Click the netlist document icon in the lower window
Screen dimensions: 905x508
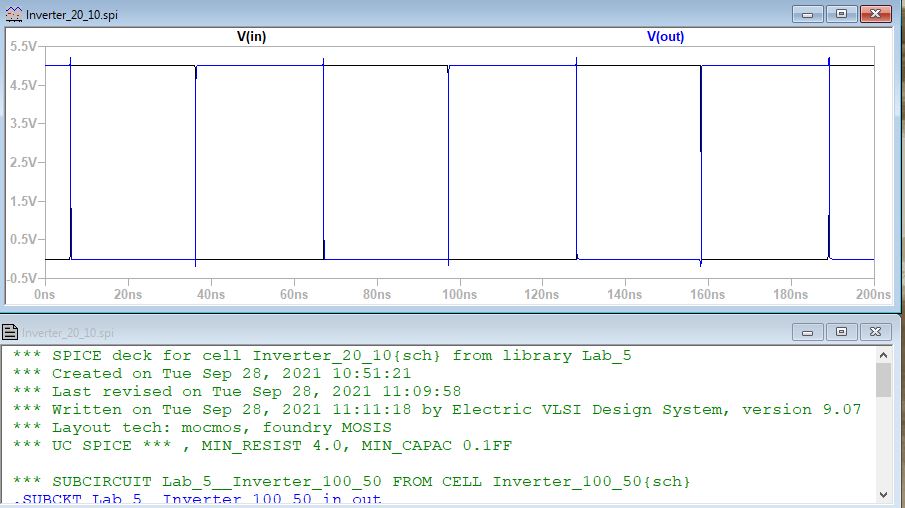coord(10,332)
